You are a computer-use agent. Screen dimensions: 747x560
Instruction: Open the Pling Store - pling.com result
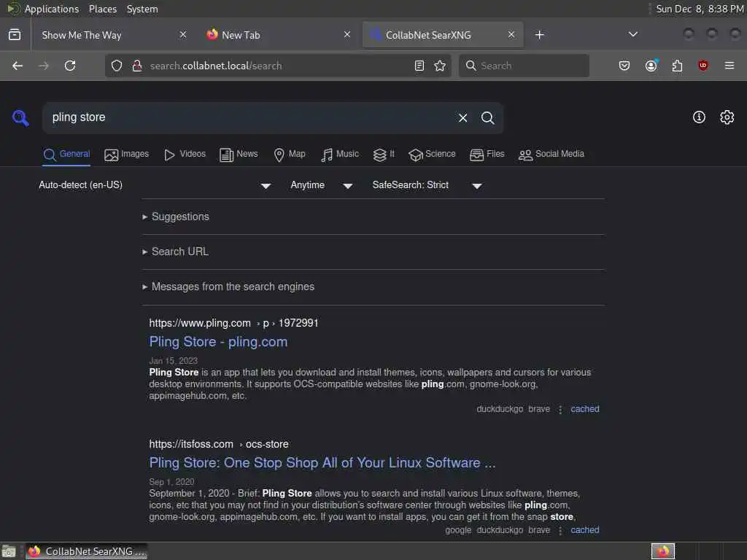click(218, 342)
